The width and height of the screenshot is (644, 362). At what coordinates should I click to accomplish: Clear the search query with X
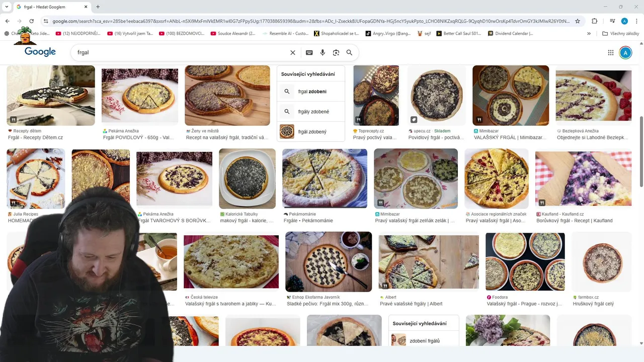pos(293,52)
